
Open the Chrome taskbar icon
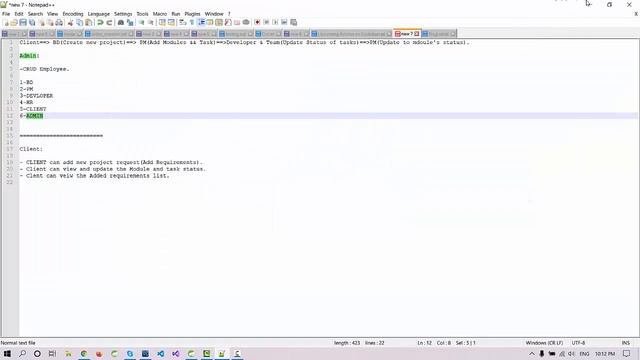click(84, 353)
